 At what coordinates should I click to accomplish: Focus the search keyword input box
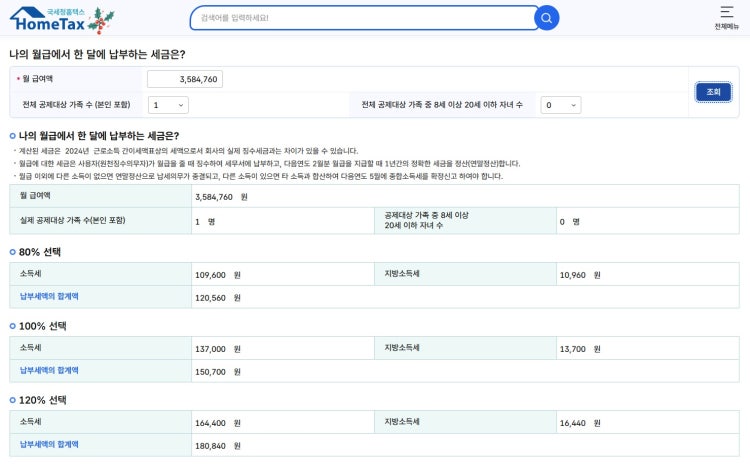click(364, 18)
